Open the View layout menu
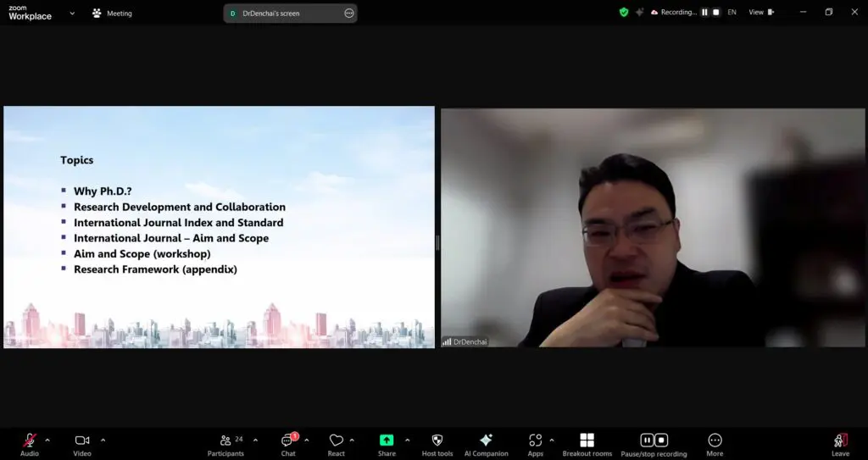 click(761, 12)
